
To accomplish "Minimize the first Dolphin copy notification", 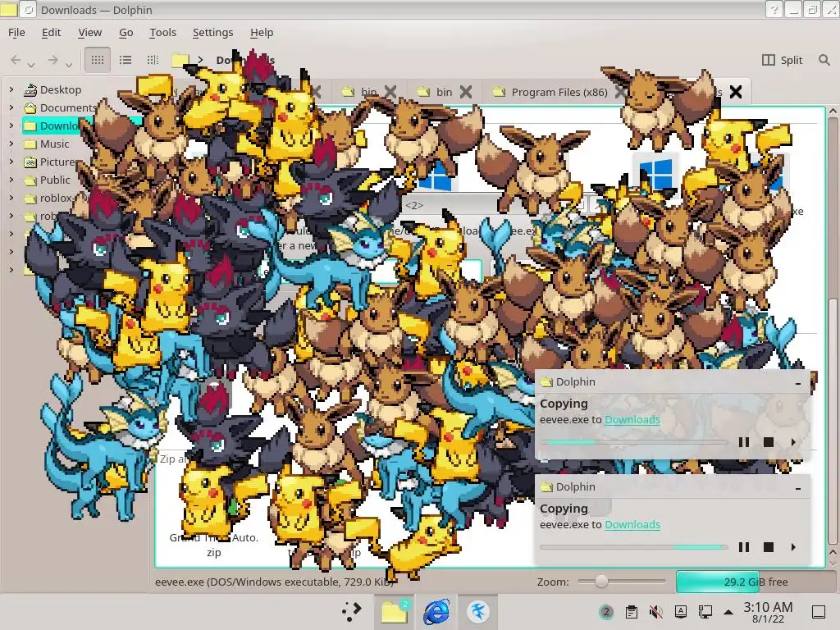I will pos(798,382).
